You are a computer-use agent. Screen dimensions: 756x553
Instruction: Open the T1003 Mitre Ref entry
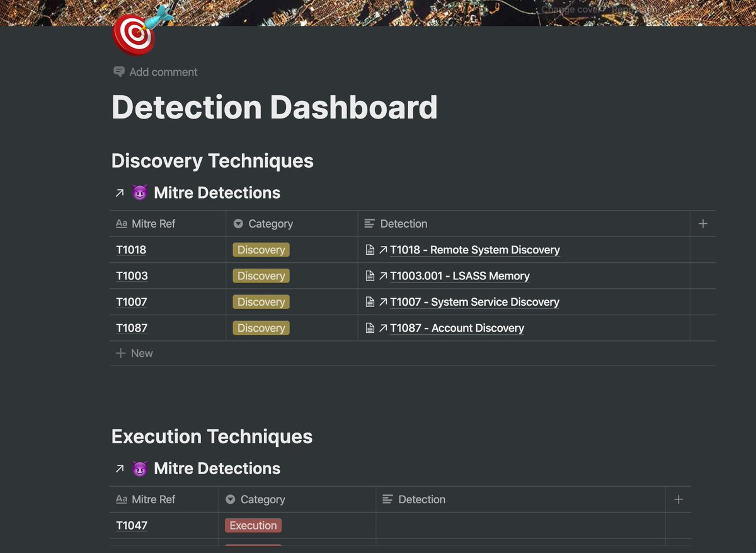tap(132, 276)
